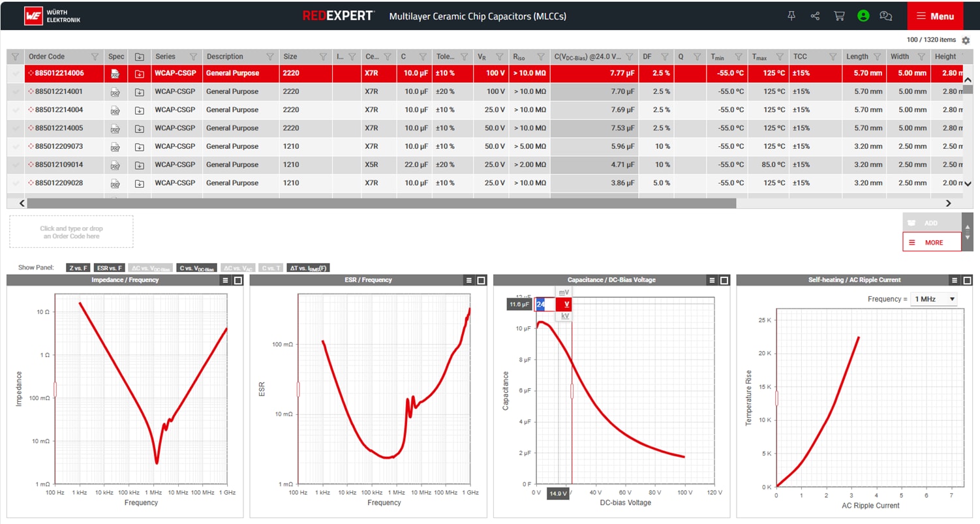Click the Temperature Rise axis slider handle

776,398
